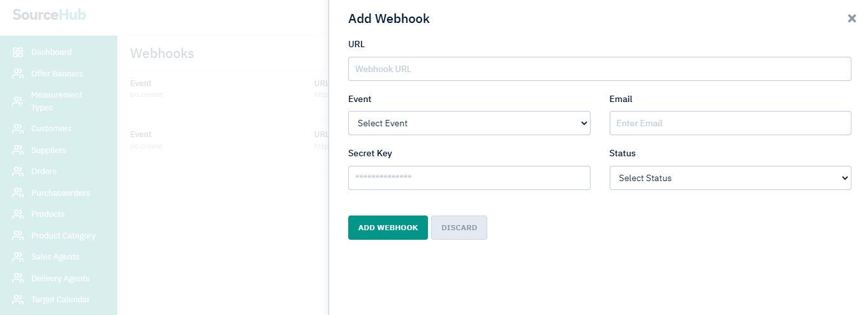Open Purchaseorders in the sidebar menu
This screenshot has width=868, height=315.
pos(61,193)
